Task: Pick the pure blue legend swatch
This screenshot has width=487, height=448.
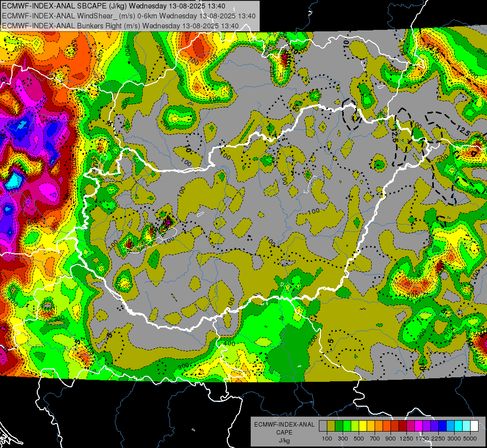Action: 443,426
